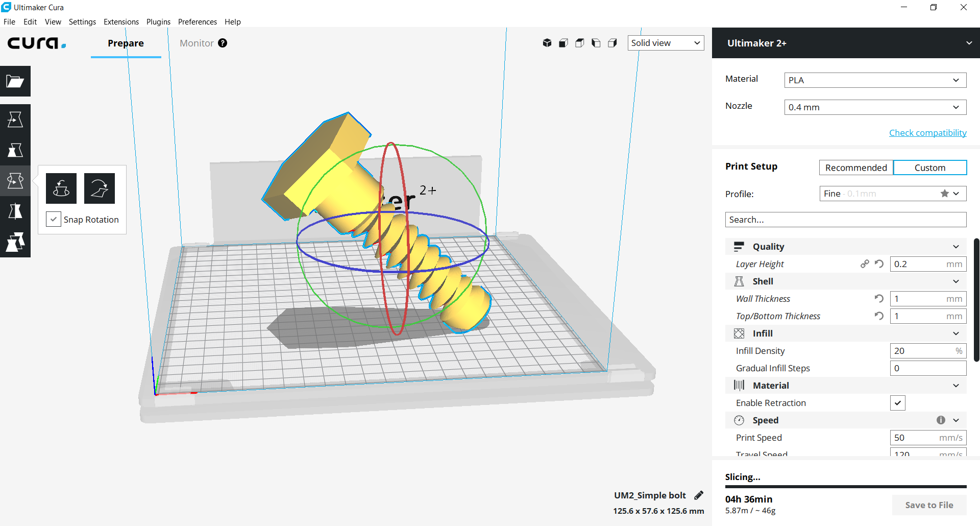The image size is (980, 526).
Task: Open file with the folder icon
Action: click(x=15, y=81)
